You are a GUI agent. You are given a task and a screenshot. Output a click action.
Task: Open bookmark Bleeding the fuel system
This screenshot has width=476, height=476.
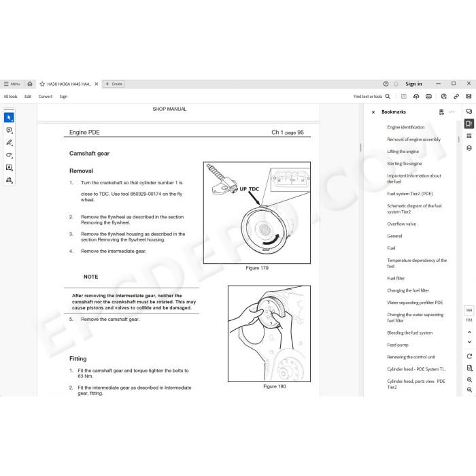click(410, 333)
